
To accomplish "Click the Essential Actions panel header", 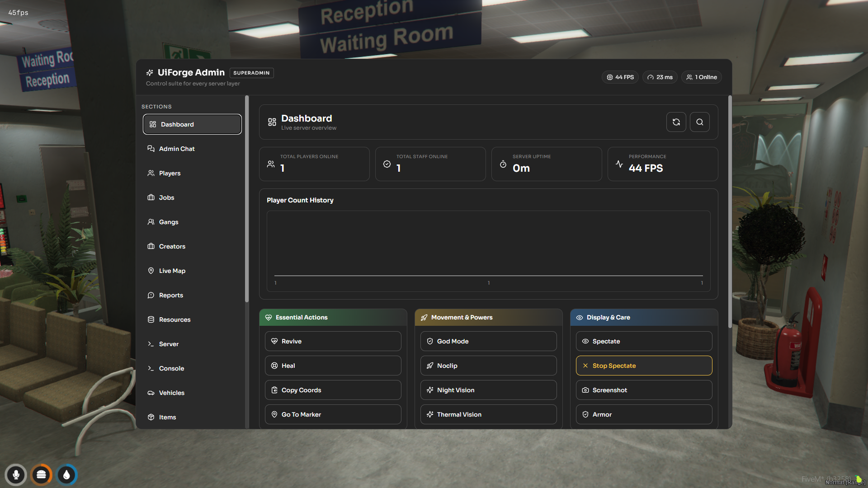I will 333,318.
